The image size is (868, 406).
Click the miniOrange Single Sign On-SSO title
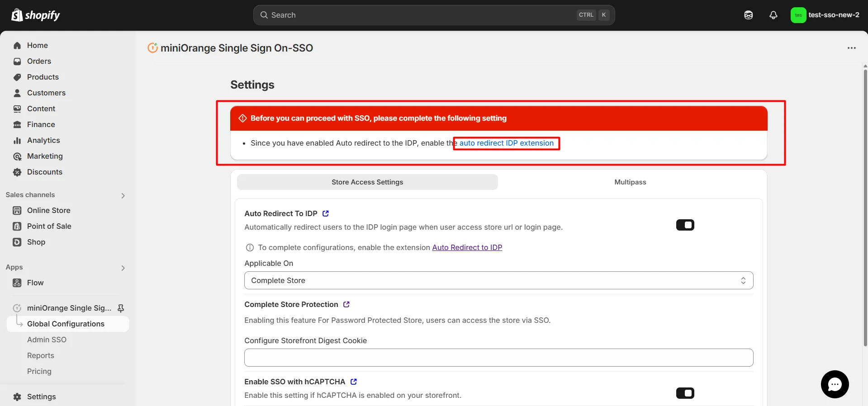pyautogui.click(x=237, y=48)
